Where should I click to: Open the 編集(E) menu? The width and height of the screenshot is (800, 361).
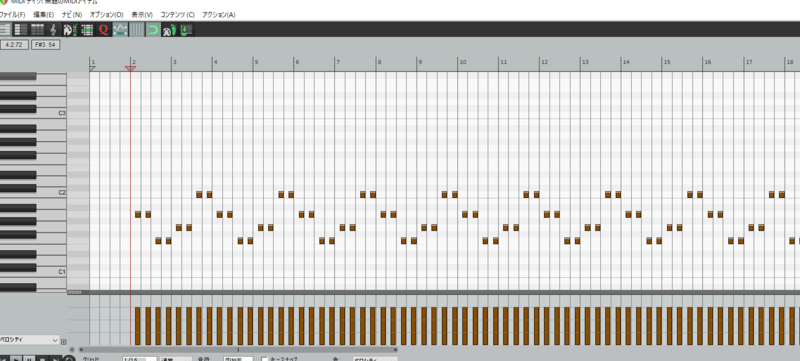click(44, 15)
